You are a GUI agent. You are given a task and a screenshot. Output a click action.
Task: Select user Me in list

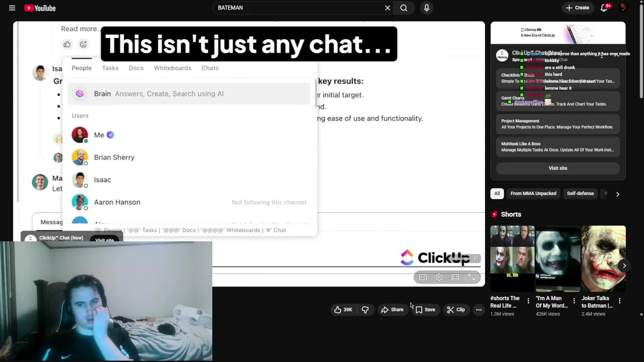coord(189,135)
